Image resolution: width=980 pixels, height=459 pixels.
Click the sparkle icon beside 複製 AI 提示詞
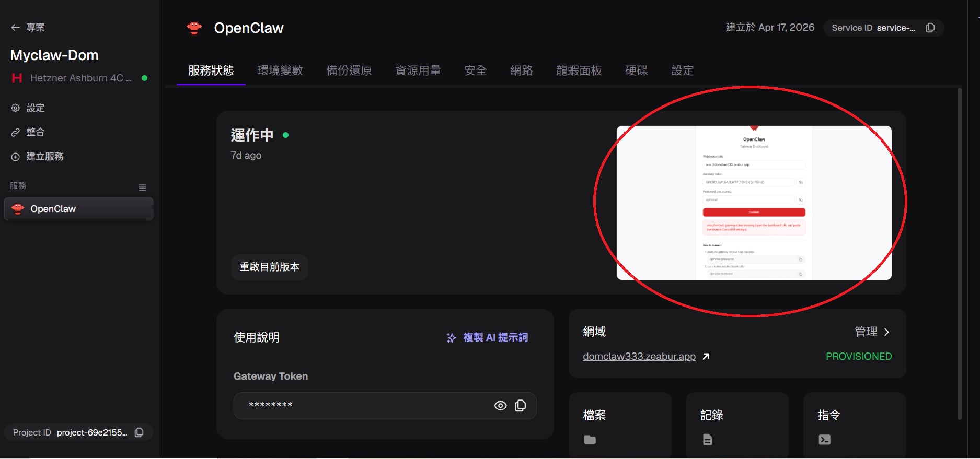pyautogui.click(x=452, y=338)
